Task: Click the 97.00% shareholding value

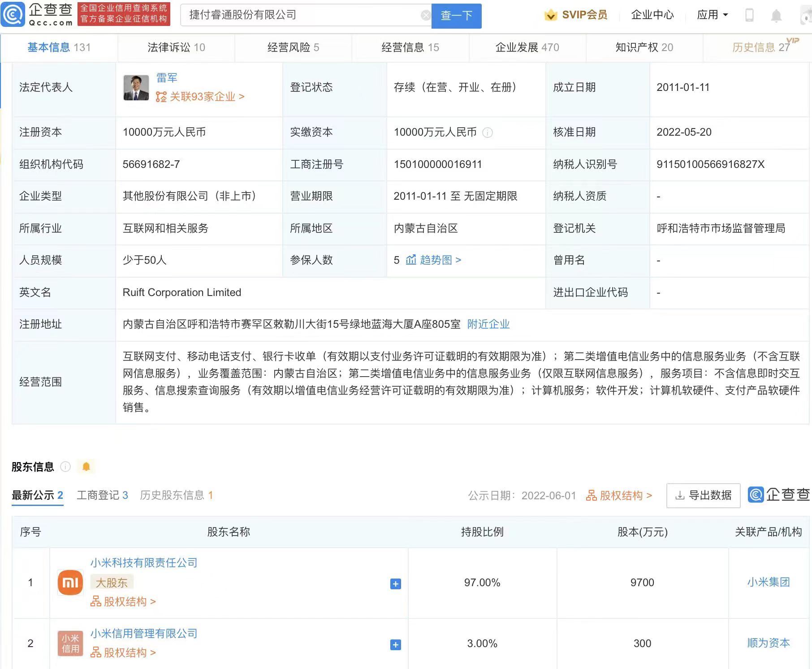Action: 482,583
